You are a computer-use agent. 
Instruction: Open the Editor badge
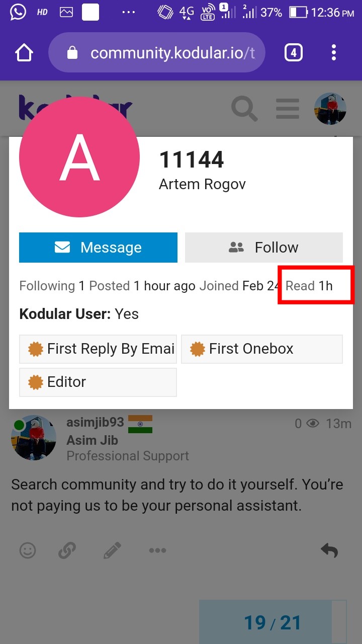(98, 382)
